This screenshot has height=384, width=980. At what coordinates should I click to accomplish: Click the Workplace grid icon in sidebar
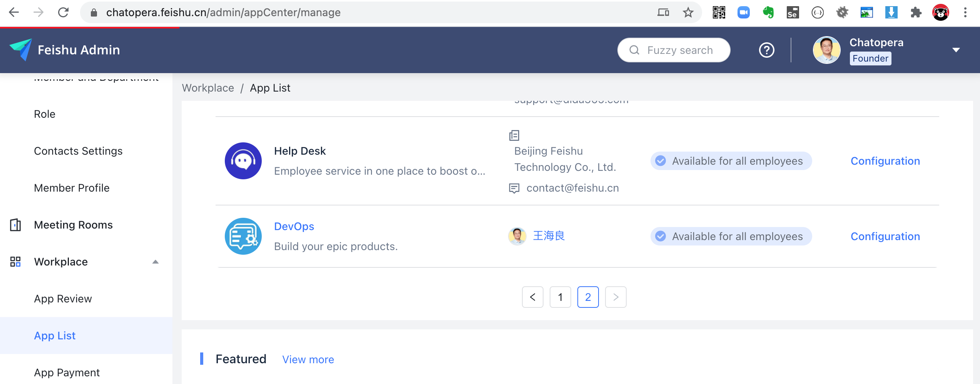coord(15,262)
